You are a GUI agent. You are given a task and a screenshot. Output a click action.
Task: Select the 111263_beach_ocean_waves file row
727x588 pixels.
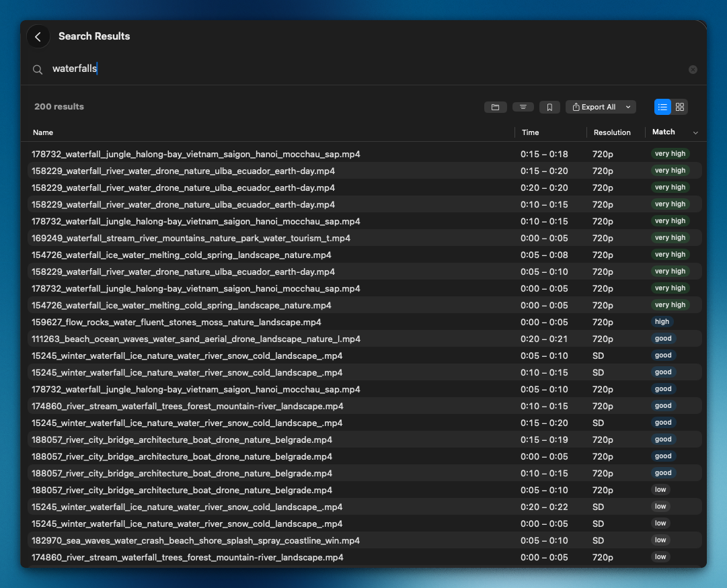(x=365, y=339)
